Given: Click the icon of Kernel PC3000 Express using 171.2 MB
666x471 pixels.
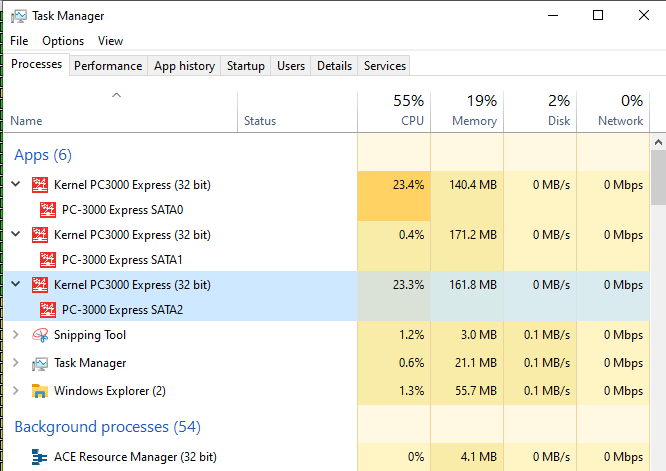Looking at the screenshot, I should [40, 235].
